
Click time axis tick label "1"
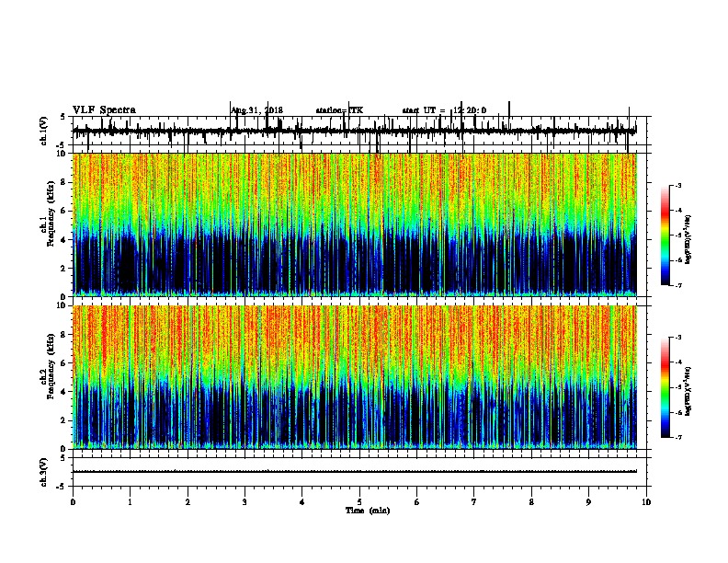130,502
